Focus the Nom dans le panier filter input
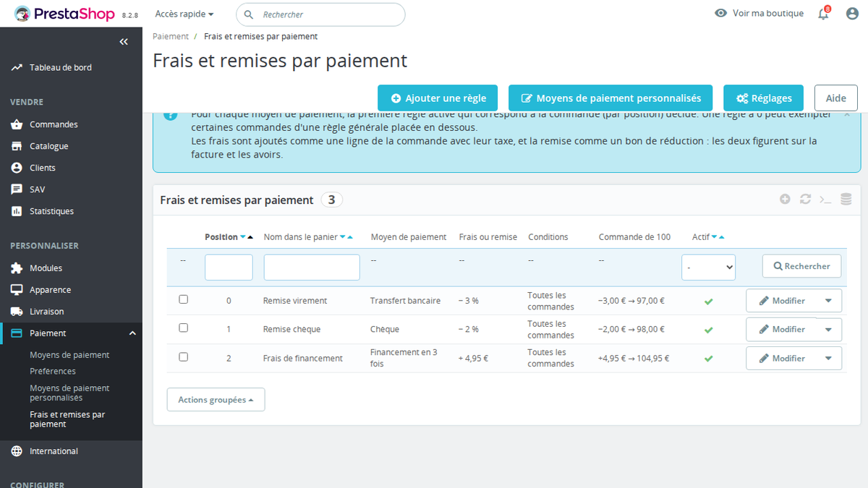This screenshot has width=868, height=488. point(312,267)
